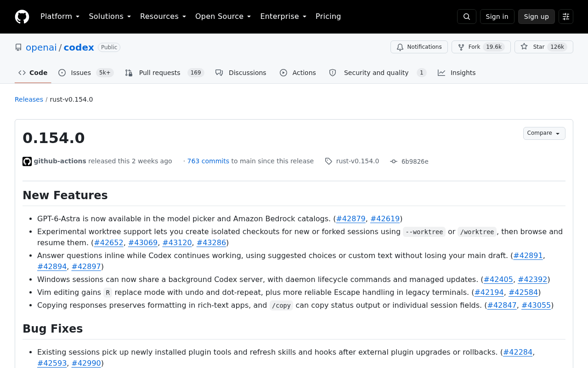Open pull request #42593
The width and height of the screenshot is (588, 368).
tap(52, 363)
